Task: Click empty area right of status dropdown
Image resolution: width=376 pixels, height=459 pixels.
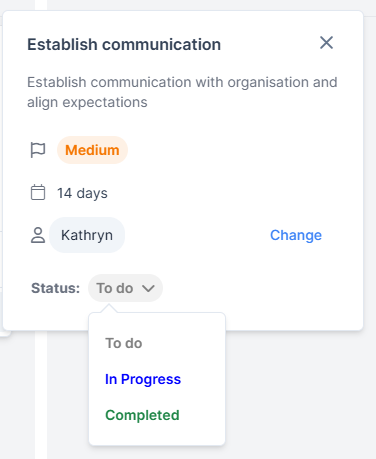Action: click(260, 288)
